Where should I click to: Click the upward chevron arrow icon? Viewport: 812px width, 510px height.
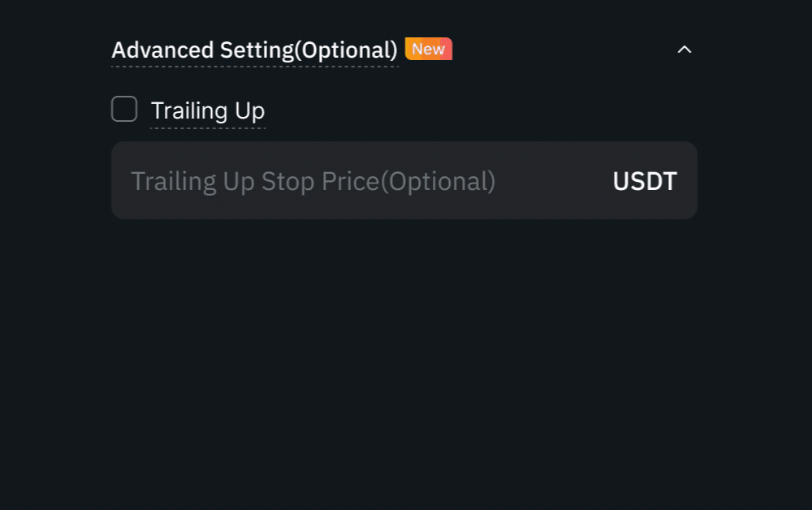coord(685,50)
